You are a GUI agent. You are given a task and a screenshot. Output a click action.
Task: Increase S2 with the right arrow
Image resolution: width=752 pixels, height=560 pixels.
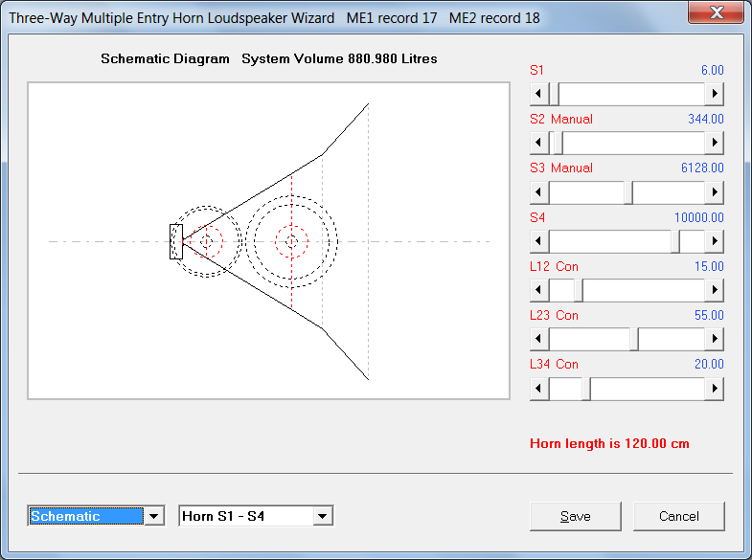[714, 143]
